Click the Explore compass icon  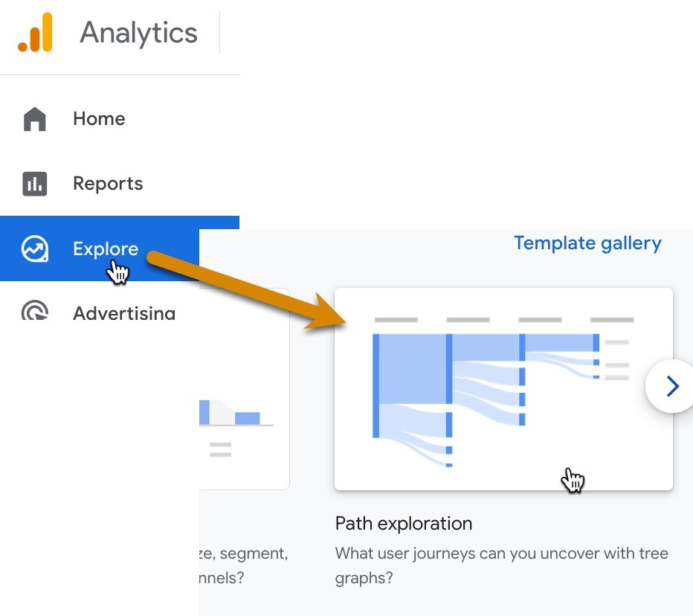pyautogui.click(x=34, y=248)
